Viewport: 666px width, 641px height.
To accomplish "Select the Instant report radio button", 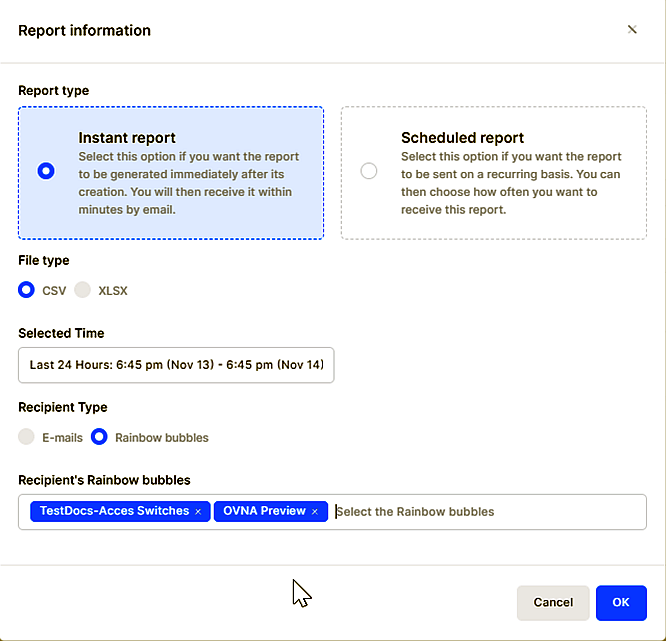I will click(45, 171).
